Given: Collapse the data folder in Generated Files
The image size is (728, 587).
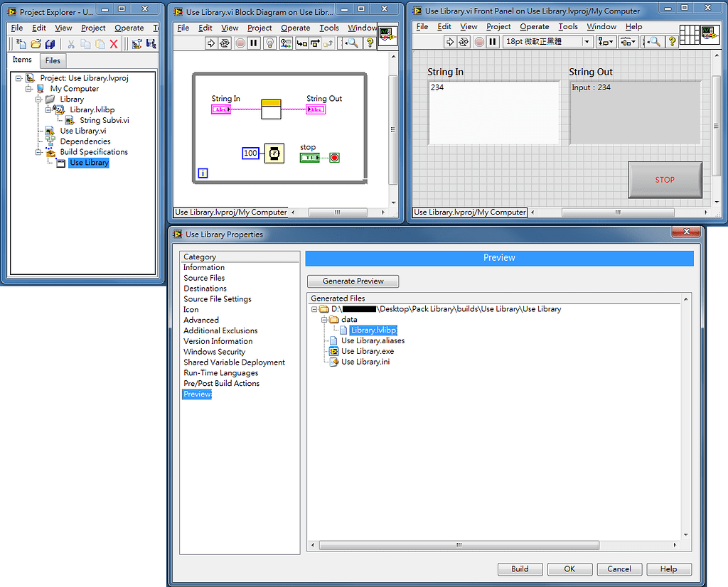Looking at the screenshot, I should click(323, 319).
